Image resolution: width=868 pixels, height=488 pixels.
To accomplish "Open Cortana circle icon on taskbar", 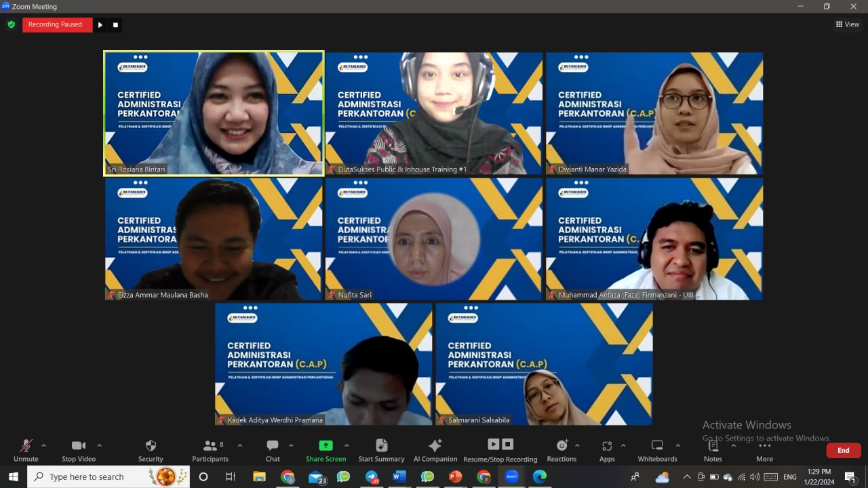I will [203, 476].
